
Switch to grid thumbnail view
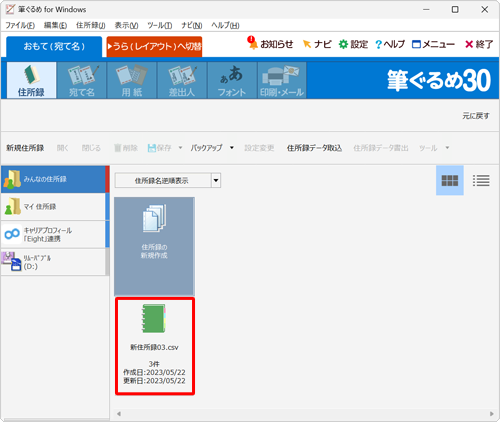click(x=450, y=181)
